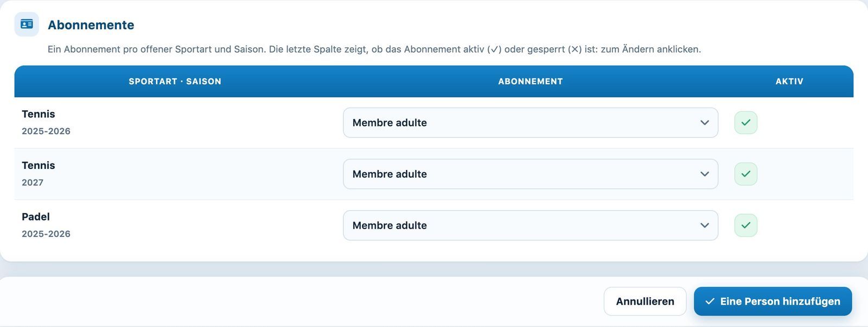Image resolution: width=868 pixels, height=327 pixels.
Task: Open subscription dropdown for Tennis 2025-2026
Action: [531, 123]
